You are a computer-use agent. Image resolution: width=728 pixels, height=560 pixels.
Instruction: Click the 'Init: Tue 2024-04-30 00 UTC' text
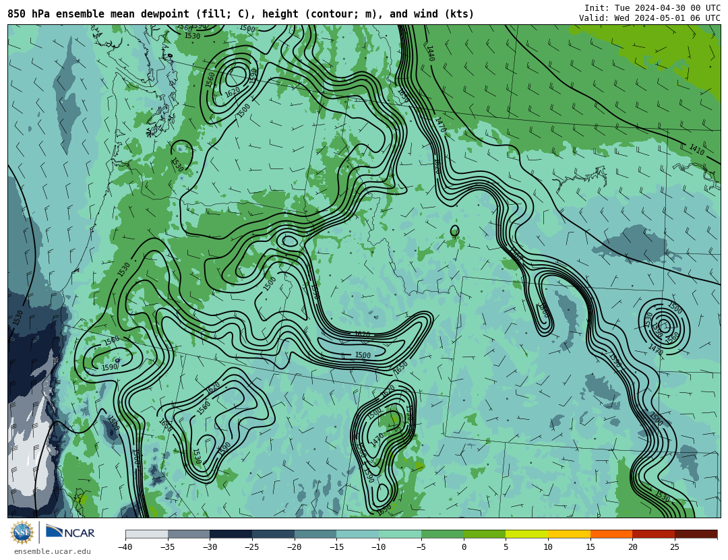point(653,8)
